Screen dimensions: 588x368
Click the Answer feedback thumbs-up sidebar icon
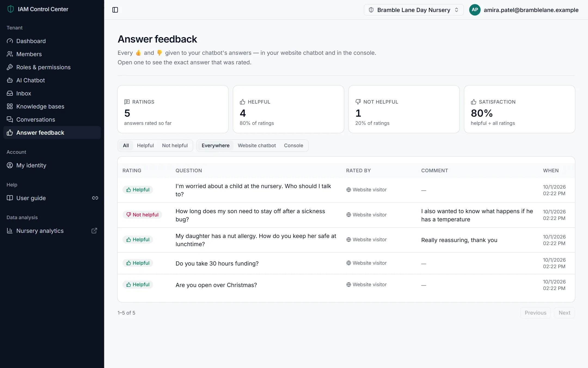click(10, 132)
